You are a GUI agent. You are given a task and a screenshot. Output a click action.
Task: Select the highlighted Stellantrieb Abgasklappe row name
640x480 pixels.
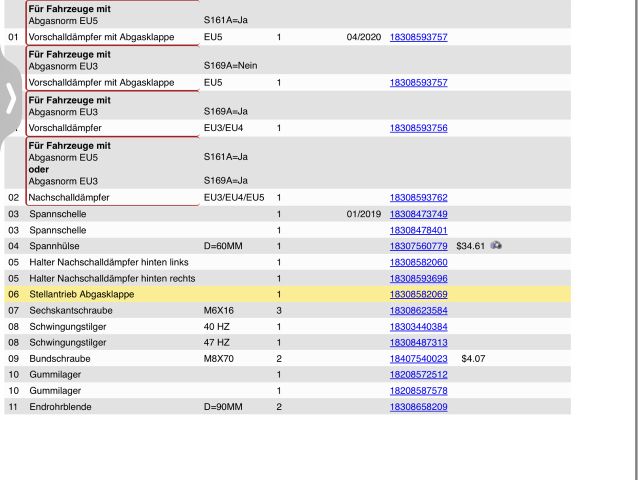(81, 294)
